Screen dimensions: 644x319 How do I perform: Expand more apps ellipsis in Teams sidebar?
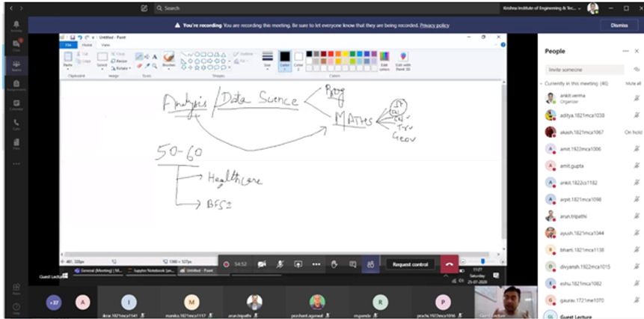pyautogui.click(x=16, y=163)
